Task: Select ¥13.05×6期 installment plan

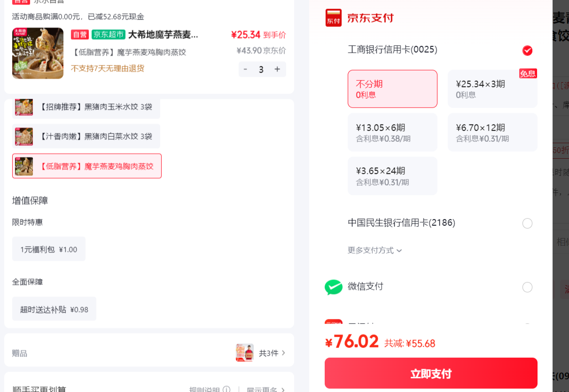Action: (x=392, y=132)
